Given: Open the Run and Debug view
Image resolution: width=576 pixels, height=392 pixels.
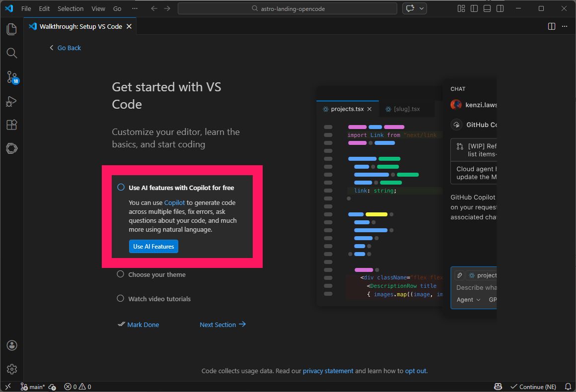Looking at the screenshot, I should [x=12, y=101].
